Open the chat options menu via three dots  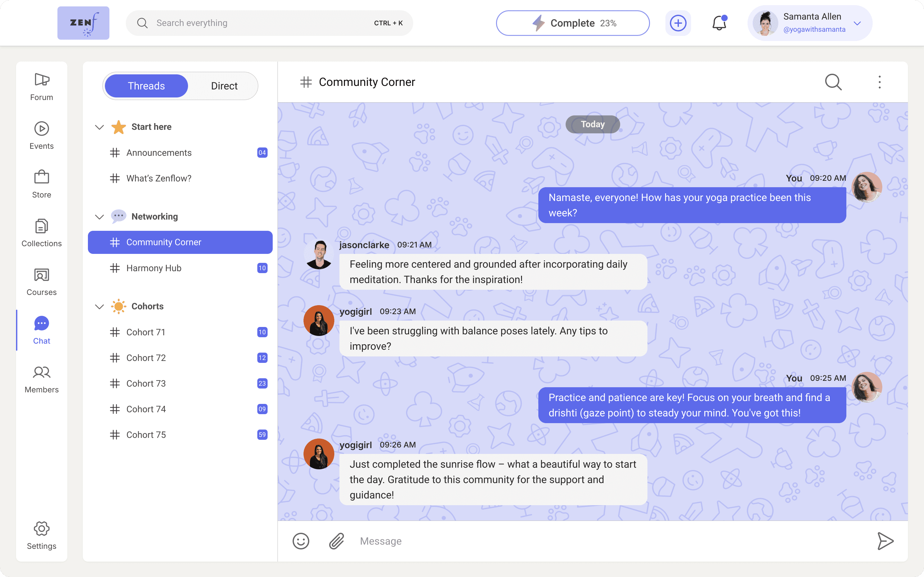(x=879, y=82)
